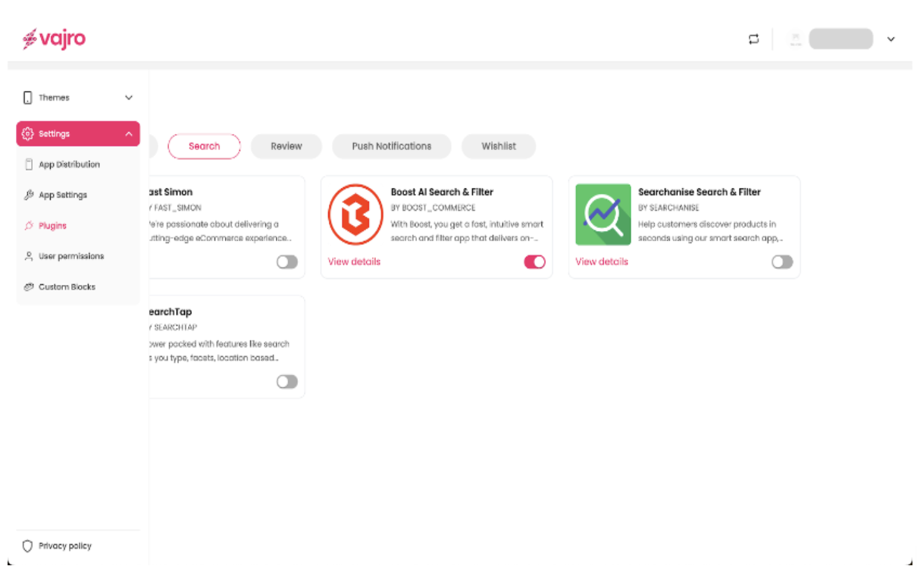Click the Searchanise Search & Filter title
This screenshot has width=917, height=588.
pyautogui.click(x=699, y=192)
